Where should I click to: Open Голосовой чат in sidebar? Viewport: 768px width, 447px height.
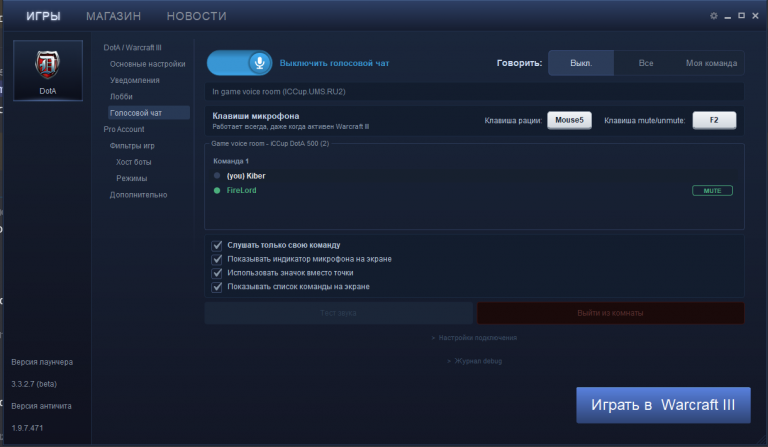click(148, 113)
